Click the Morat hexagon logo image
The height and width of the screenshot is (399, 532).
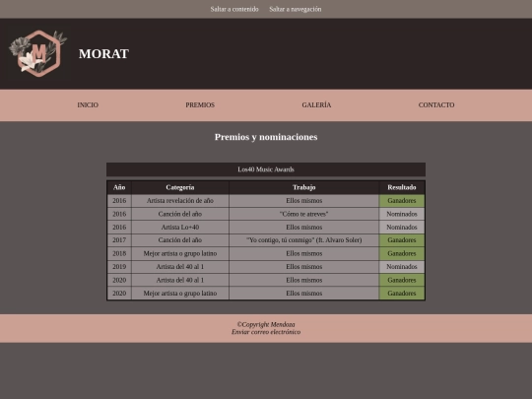point(37,53)
